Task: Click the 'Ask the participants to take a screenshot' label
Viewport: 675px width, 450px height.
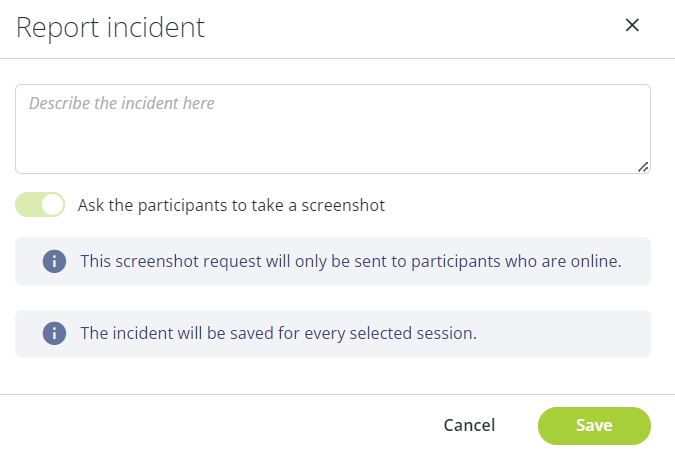Action: (x=231, y=205)
